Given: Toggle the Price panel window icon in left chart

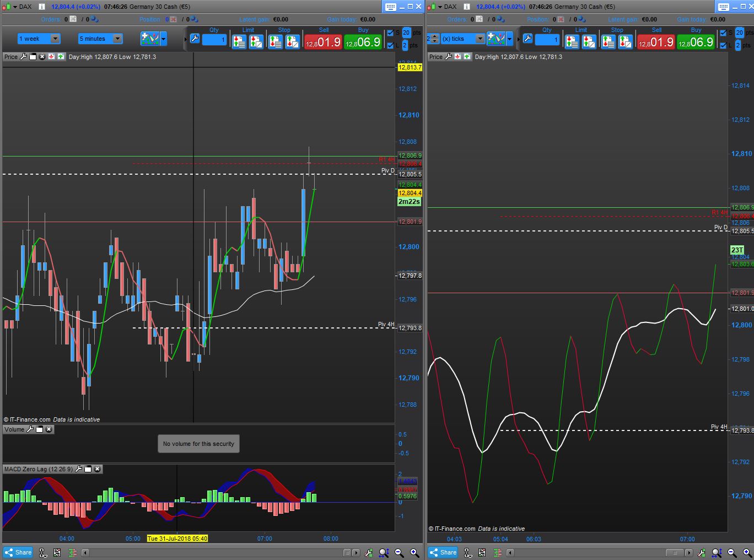Looking at the screenshot, I should coord(33,57).
